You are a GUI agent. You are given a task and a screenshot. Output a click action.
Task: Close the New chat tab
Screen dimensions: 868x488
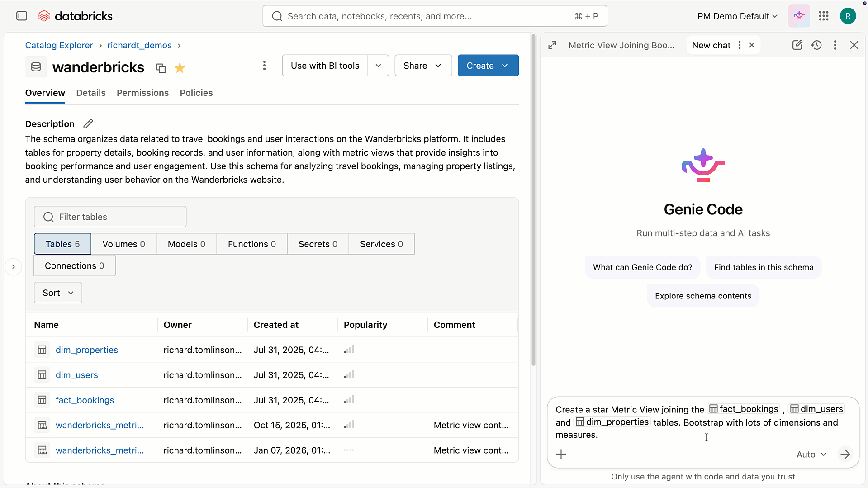tap(751, 45)
